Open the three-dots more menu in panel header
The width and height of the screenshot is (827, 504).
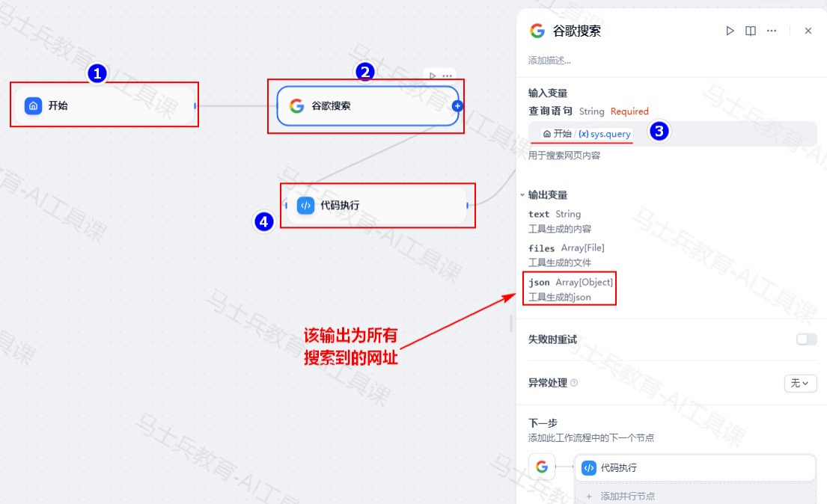(772, 31)
